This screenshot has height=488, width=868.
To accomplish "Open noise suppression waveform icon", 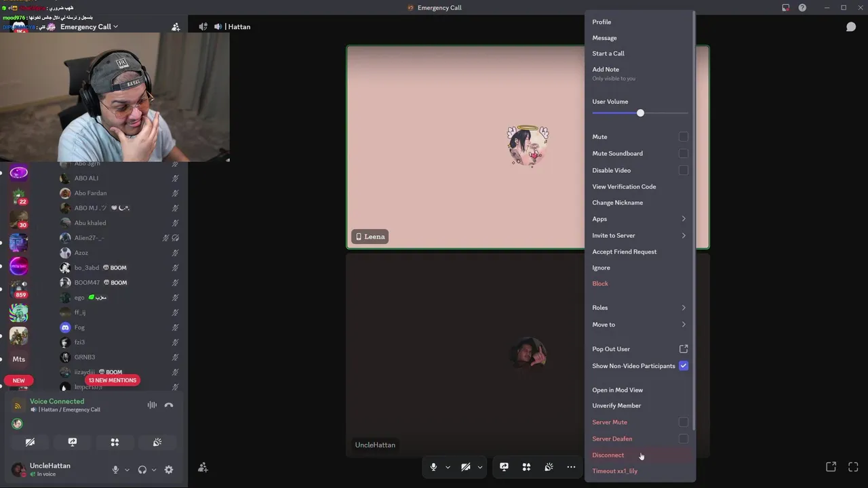I will tap(152, 405).
